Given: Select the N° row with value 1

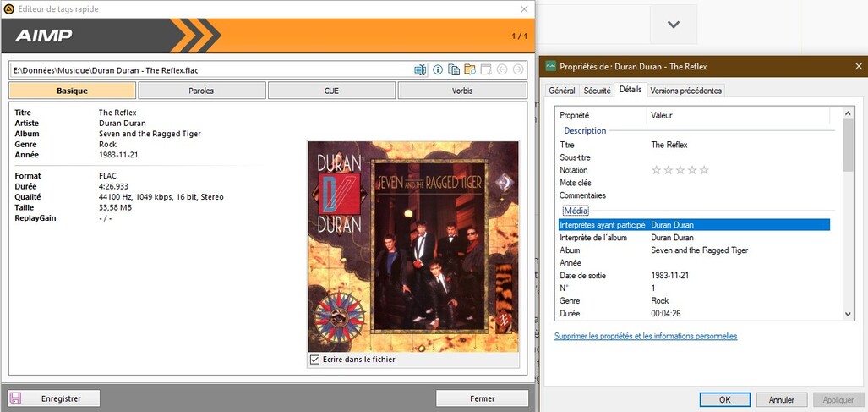Looking at the screenshot, I should (x=694, y=288).
